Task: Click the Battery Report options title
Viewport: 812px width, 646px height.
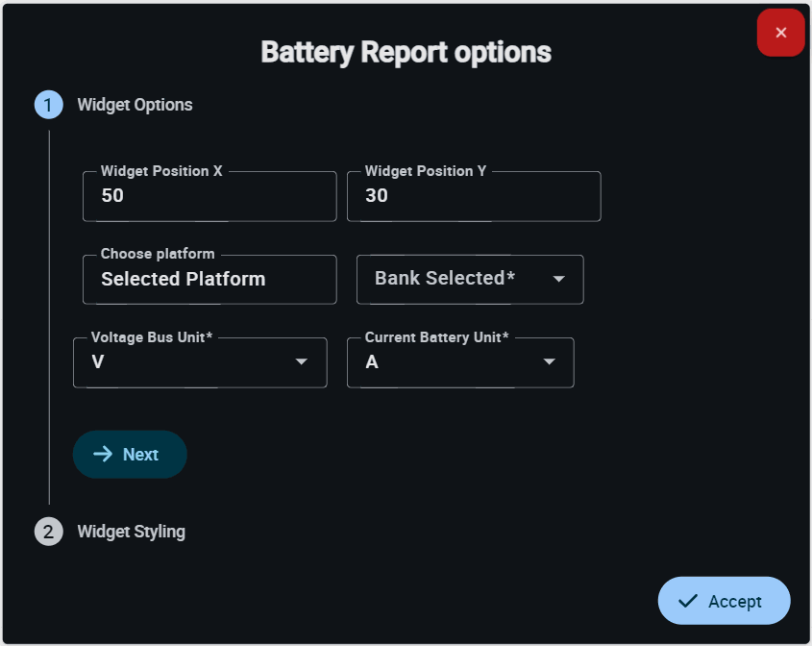Action: (406, 52)
